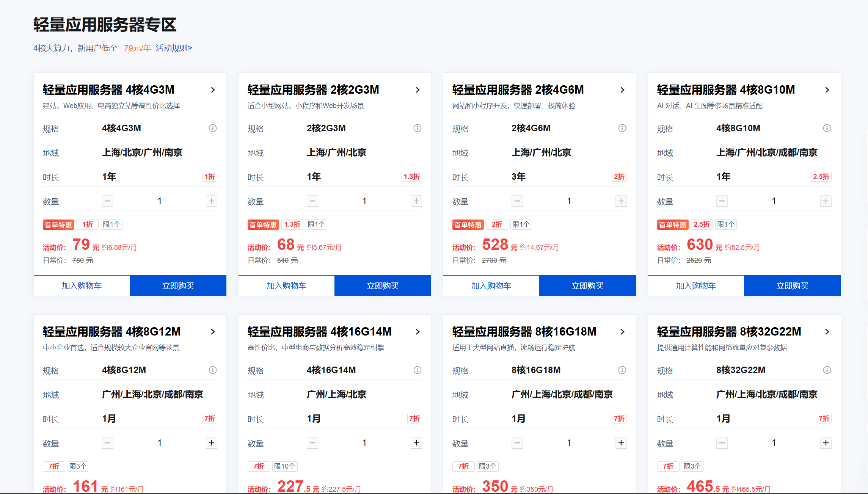
Task: Buy 2核4G6M server now
Action: coord(587,285)
